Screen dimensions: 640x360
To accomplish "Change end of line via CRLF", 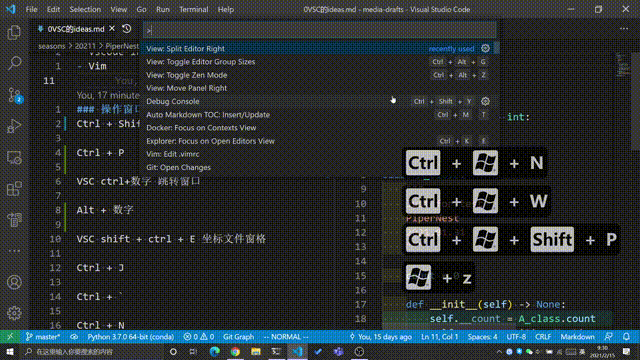I will [x=543, y=337].
